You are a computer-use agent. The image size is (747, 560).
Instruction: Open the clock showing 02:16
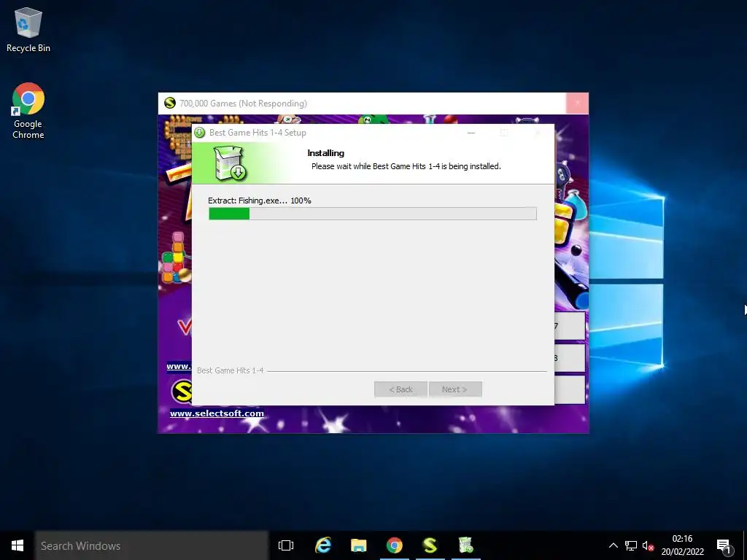pyautogui.click(x=682, y=545)
